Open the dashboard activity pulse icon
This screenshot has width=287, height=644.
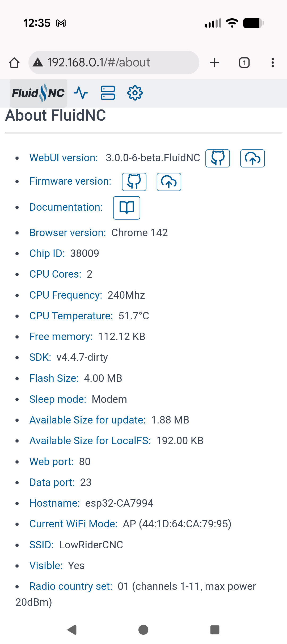[81, 93]
